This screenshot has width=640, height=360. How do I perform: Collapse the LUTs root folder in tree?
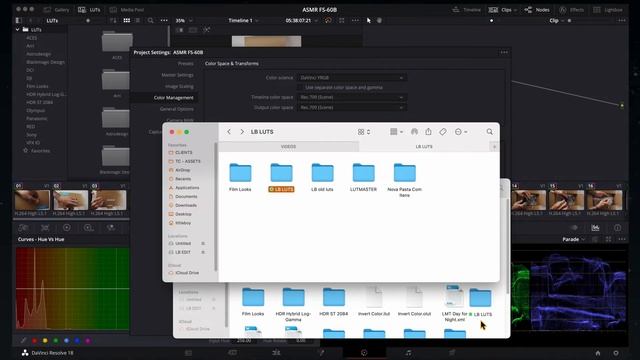(x=18, y=29)
